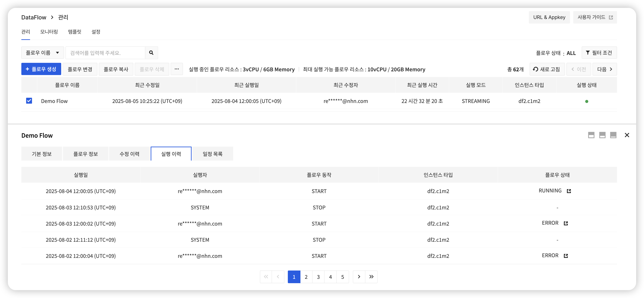Open the 플로우 이름 search type dropdown
Screen dimensions: 644x298
click(42, 53)
